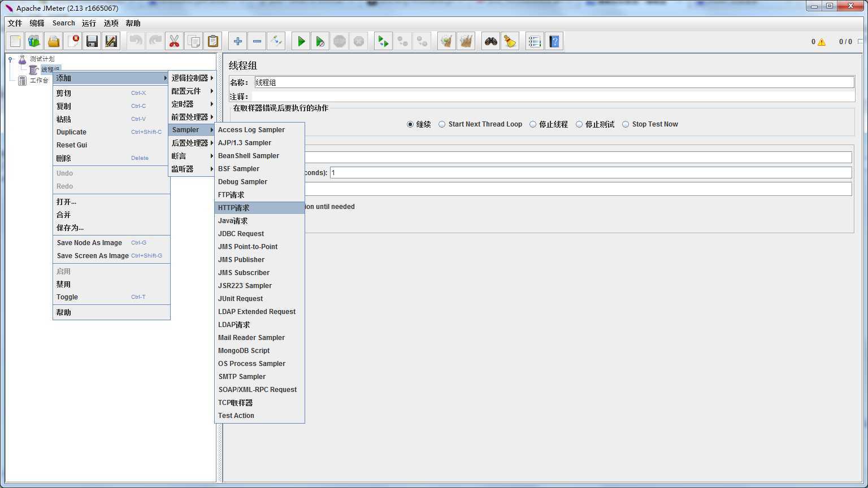Click the Search binoculars icon

pyautogui.click(x=491, y=41)
